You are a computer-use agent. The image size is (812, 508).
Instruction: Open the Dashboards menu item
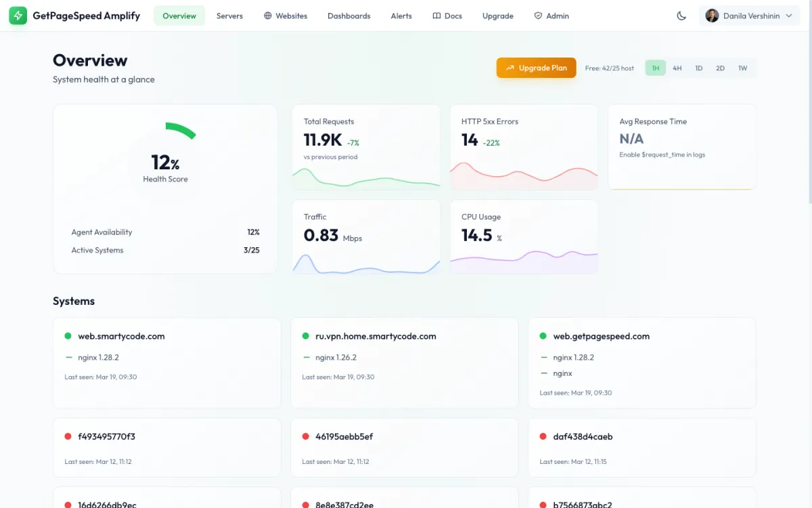point(348,16)
